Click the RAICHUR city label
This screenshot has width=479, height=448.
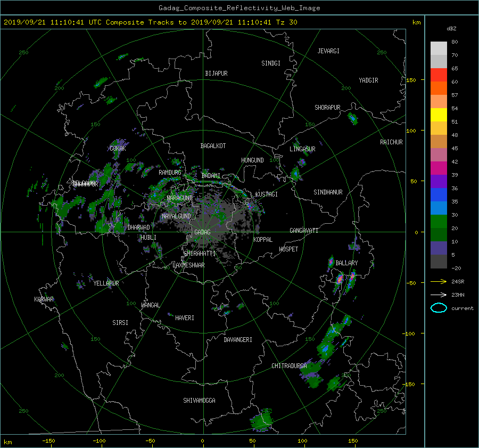391,142
